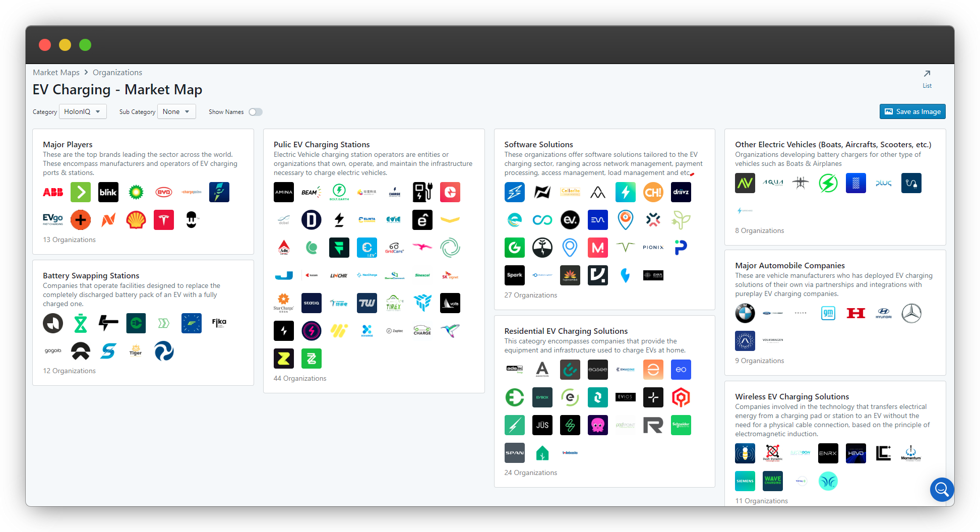The width and height of the screenshot is (980, 532).
Task: Open the chargepoint logo
Action: [x=192, y=192]
